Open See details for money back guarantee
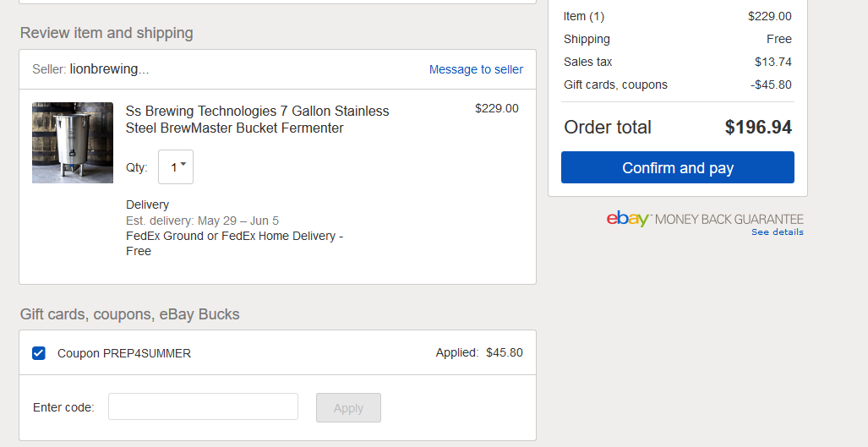This screenshot has width=868, height=447. point(778,232)
